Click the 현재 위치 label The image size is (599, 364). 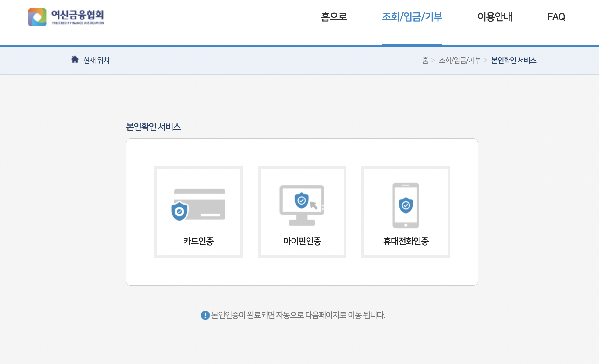(x=96, y=60)
